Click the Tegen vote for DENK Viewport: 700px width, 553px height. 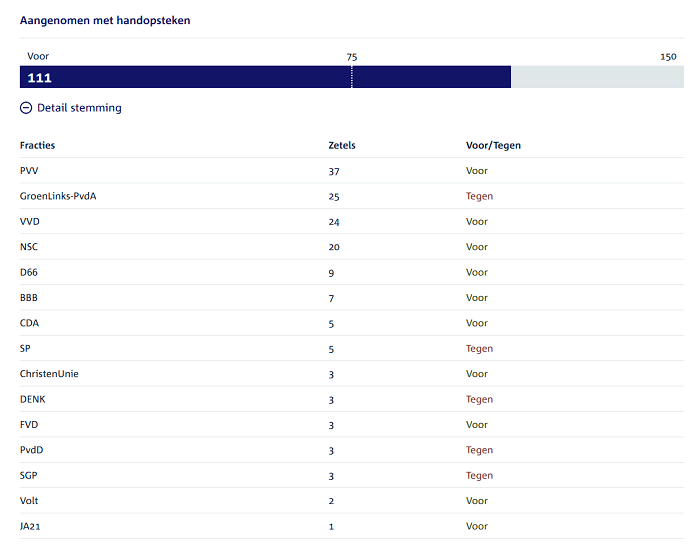(479, 399)
